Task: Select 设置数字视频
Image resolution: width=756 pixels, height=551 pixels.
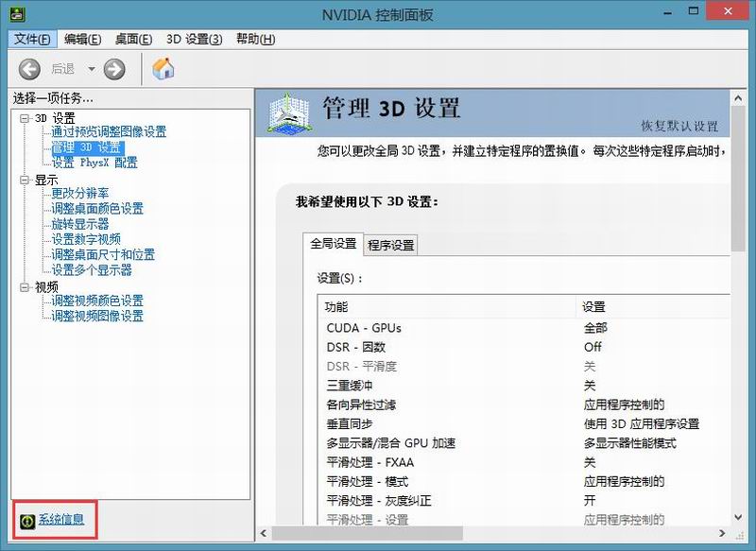Action: 86,239
